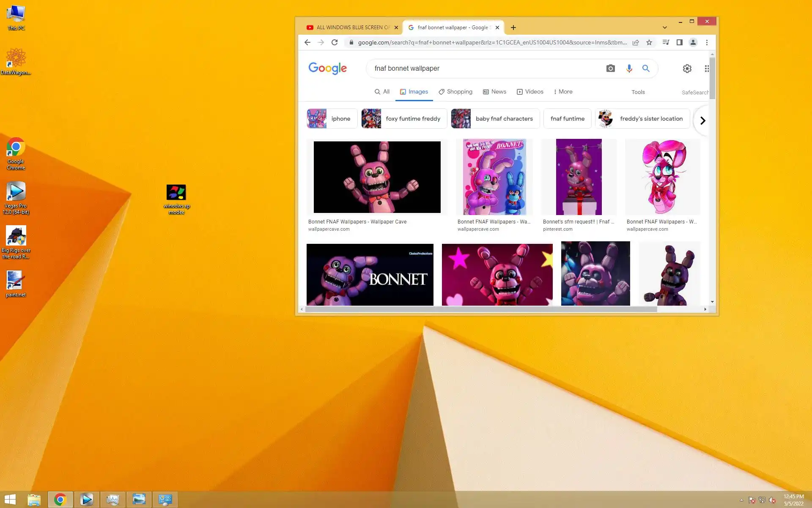The image size is (812, 508).
Task: Expand the More search options menu
Action: (x=563, y=92)
